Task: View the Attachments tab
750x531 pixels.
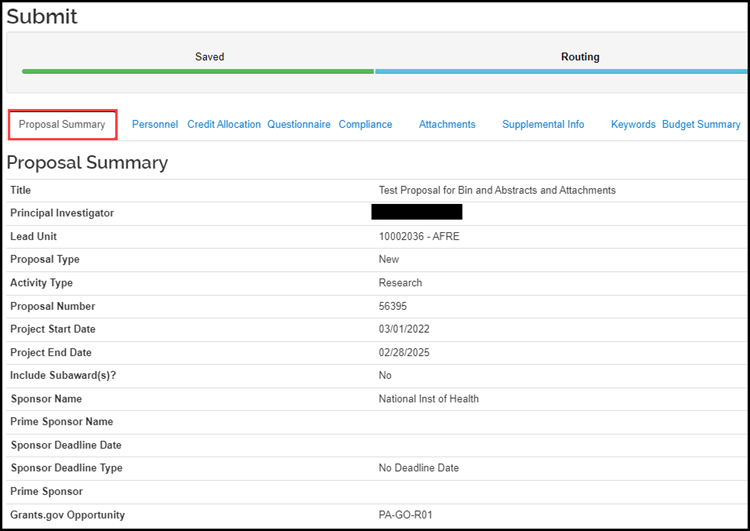Action: 447,125
